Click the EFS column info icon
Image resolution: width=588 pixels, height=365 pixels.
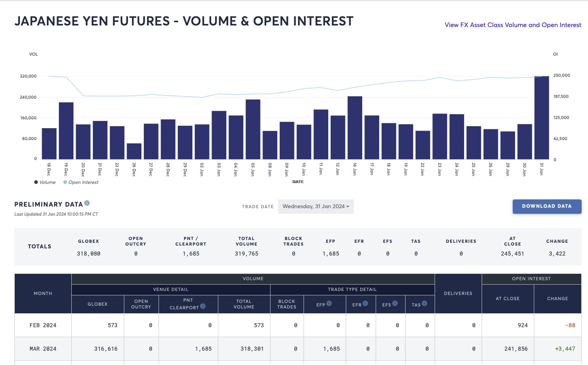pos(395,303)
